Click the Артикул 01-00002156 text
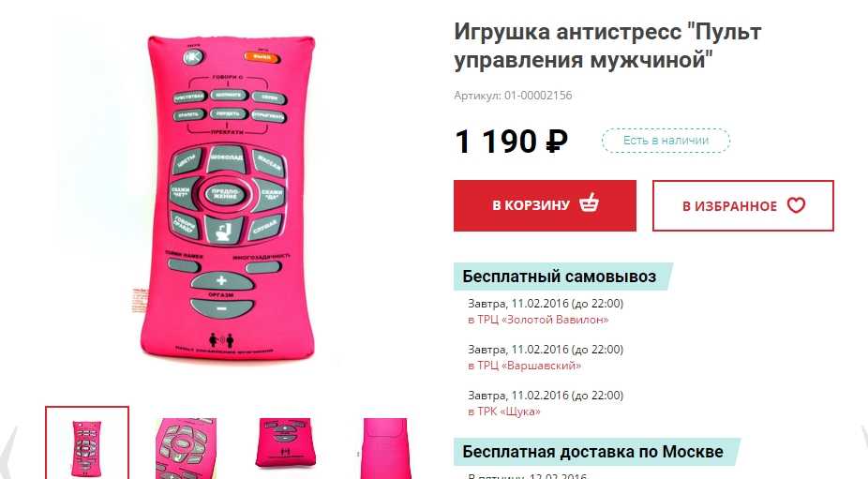Viewport: 868px width, 479px height. pyautogui.click(x=513, y=96)
